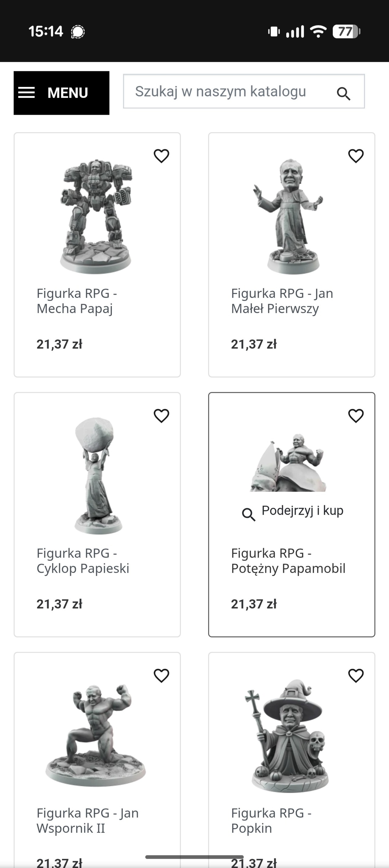Follow the 'Figurka RPG - Cyklop Papieski' link
389x868 pixels.
click(x=83, y=561)
